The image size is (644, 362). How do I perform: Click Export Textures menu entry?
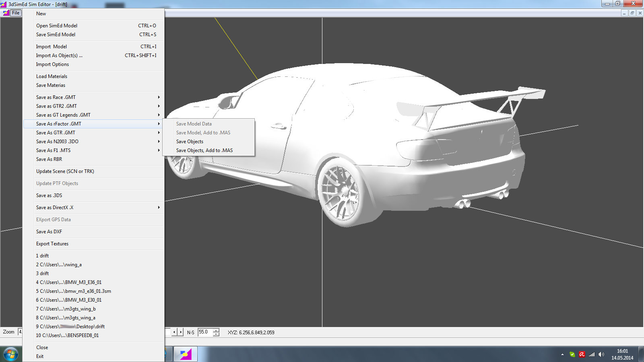[x=52, y=244]
